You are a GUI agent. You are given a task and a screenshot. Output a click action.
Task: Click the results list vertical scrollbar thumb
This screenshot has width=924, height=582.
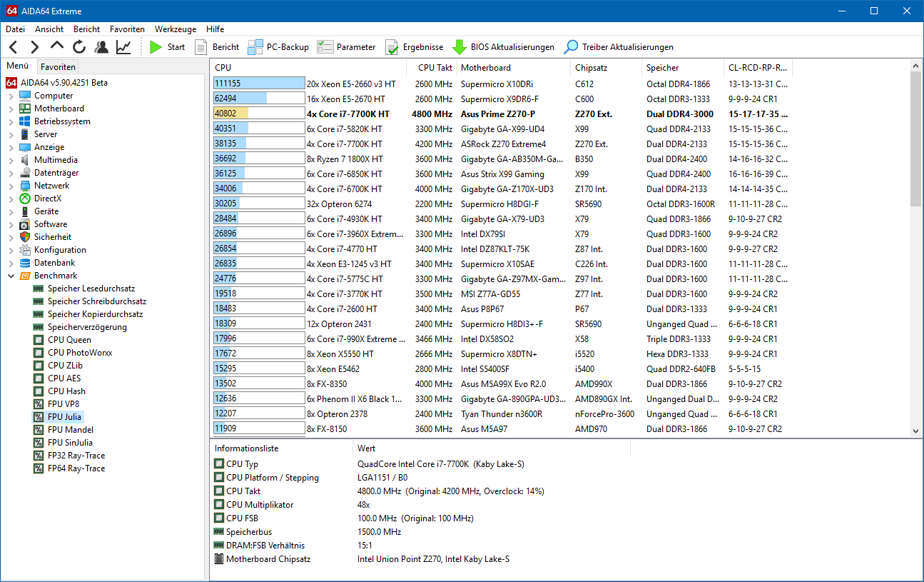[916, 139]
